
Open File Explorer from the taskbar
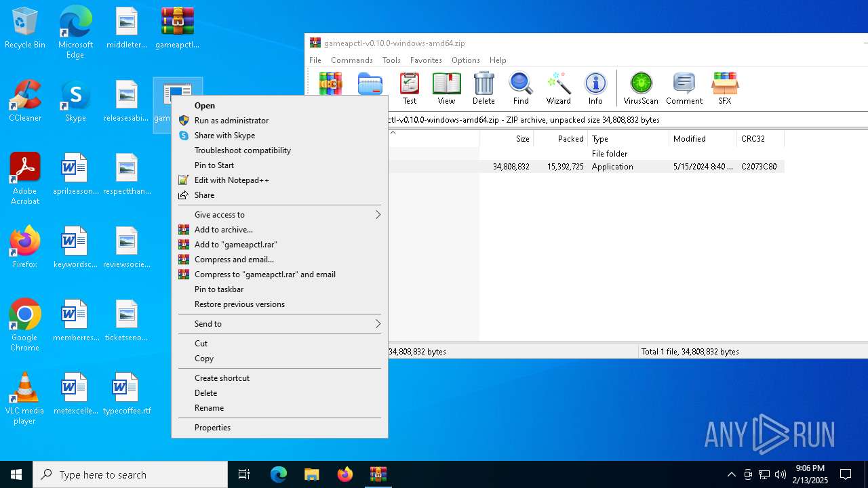click(x=311, y=474)
